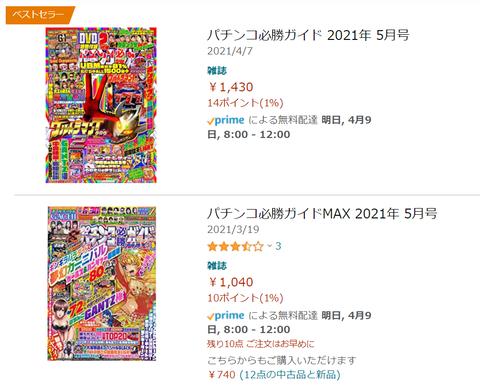Image resolution: width=480 pixels, height=386 pixels.
Task: Open 12点の中古品と新品 offers link
Action: (290, 375)
